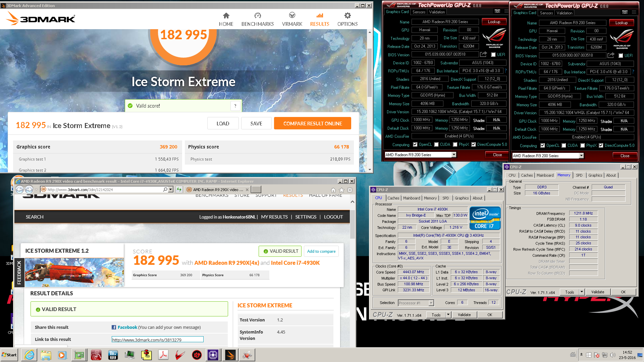The height and width of the screenshot is (362, 644).
Task: Open Tools dropdown arrow in CPU-Z Memory window
Action: pyautogui.click(x=582, y=292)
